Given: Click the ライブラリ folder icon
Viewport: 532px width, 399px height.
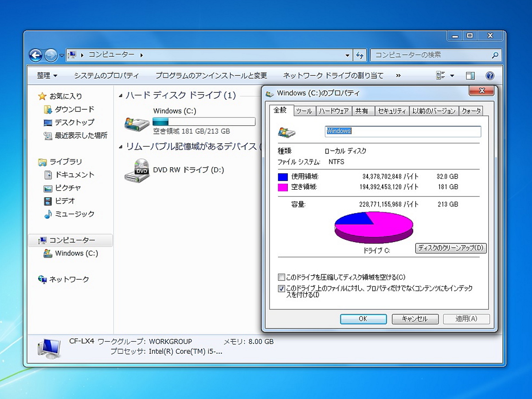Looking at the screenshot, I should pyautogui.click(x=42, y=162).
